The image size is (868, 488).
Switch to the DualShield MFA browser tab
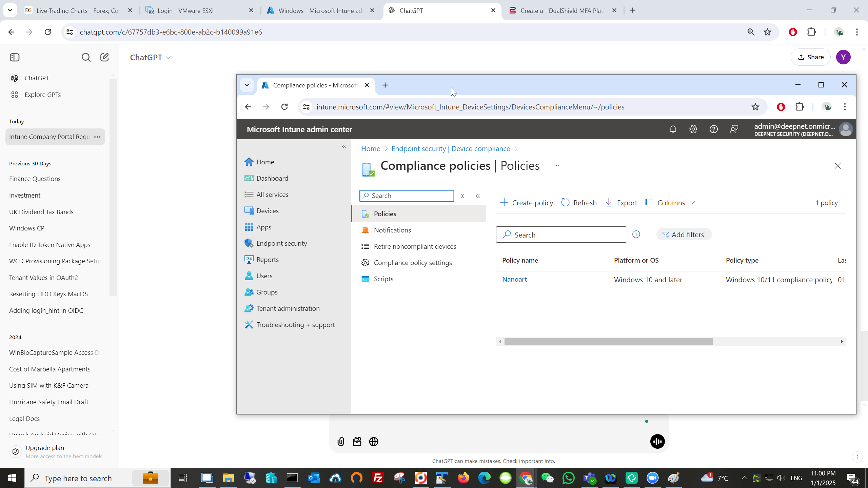point(562,11)
